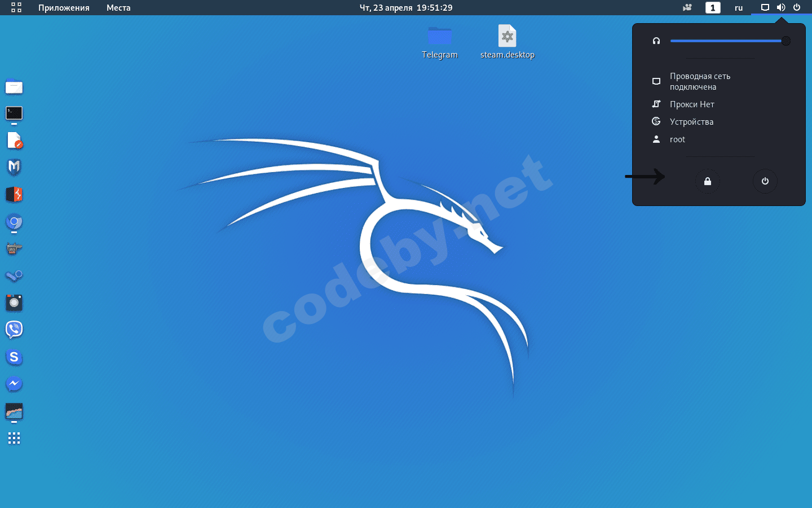Start Viber from the sidebar dock
812x508 pixels.
pos(14,329)
